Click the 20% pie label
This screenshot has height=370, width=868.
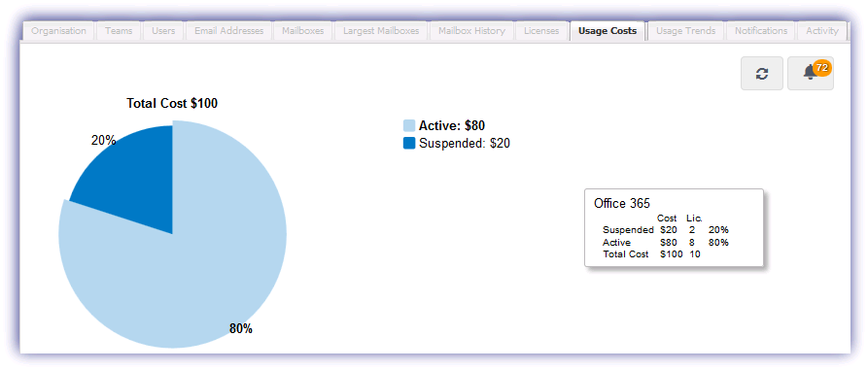click(103, 141)
